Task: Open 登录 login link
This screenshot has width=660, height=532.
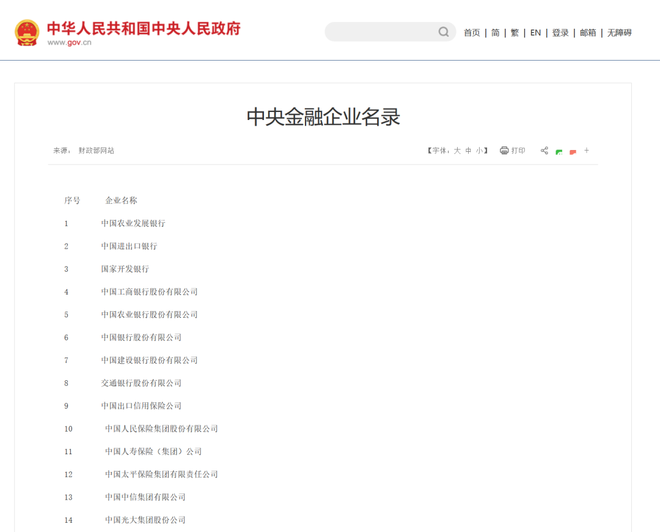Action: [x=560, y=33]
